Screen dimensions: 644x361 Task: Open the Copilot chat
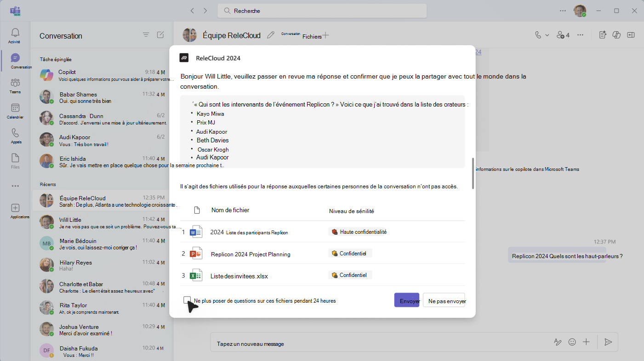pos(102,75)
